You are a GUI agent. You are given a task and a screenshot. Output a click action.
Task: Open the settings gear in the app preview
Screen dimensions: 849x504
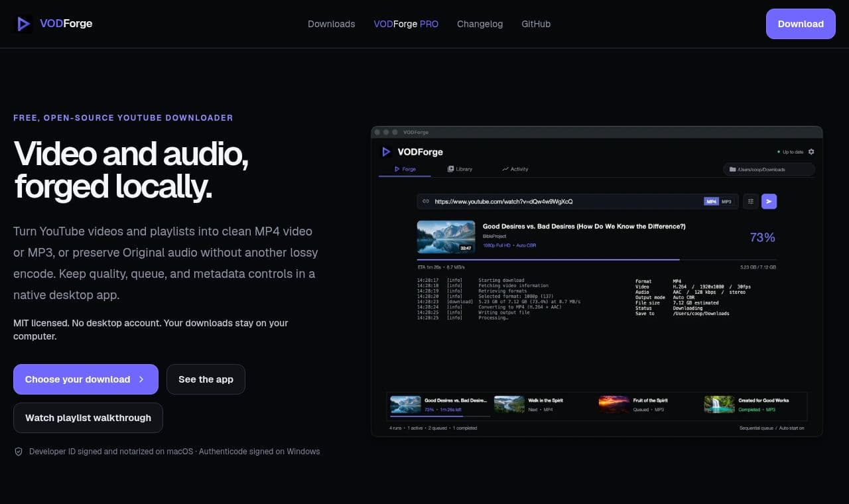pyautogui.click(x=811, y=152)
